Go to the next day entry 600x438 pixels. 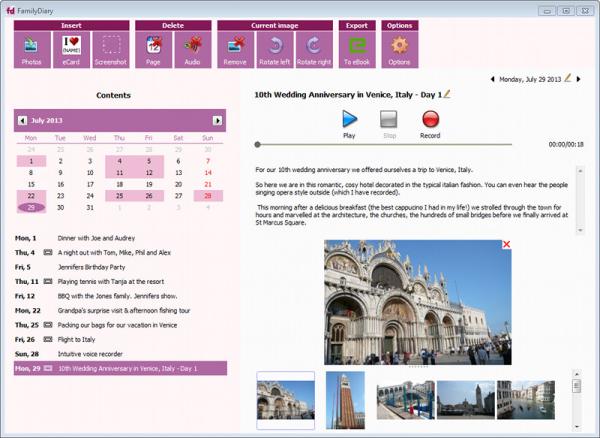coord(579,78)
